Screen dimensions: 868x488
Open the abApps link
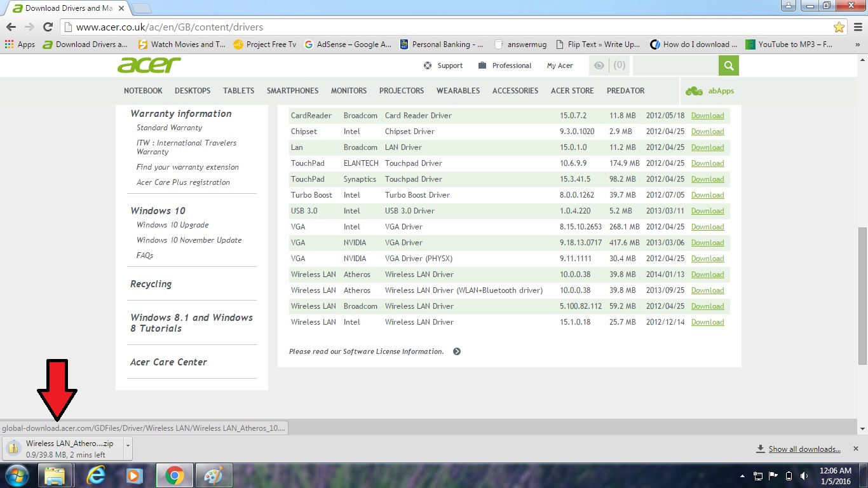[710, 91]
